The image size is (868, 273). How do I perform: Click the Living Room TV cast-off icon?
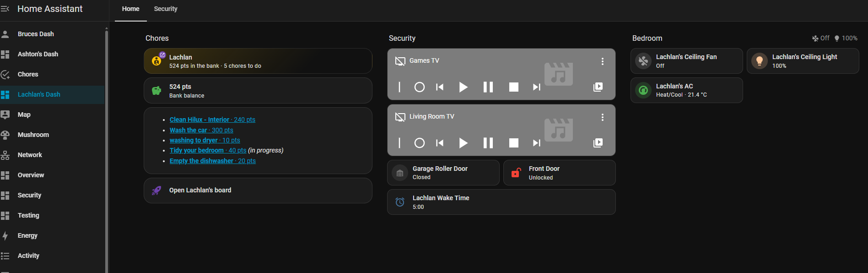[x=400, y=117]
